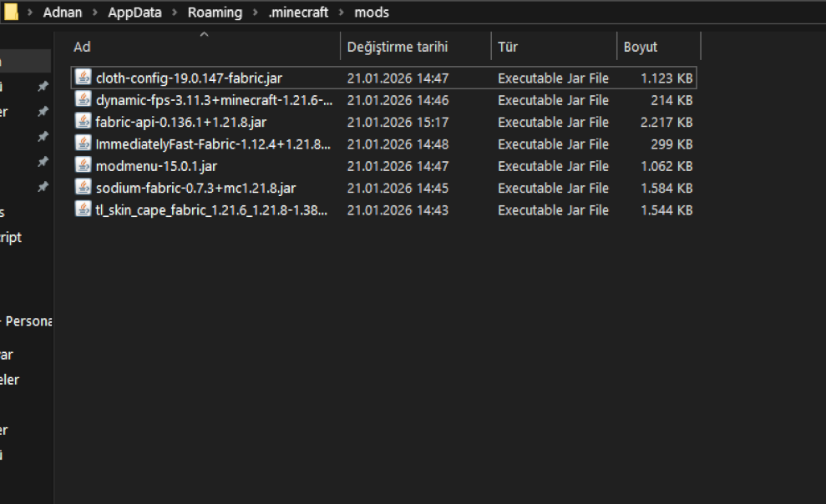Click the 1.584 KB size cell
Screen dimensions: 826x504
pyautogui.click(x=666, y=189)
